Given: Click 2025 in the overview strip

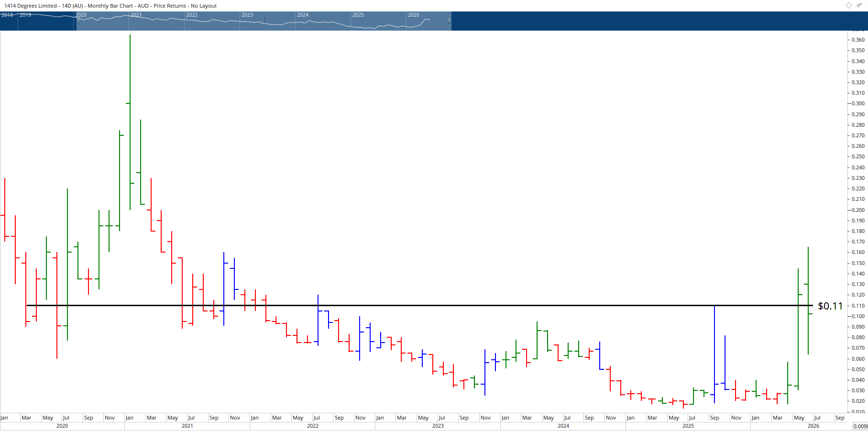Looking at the screenshot, I should point(358,15).
